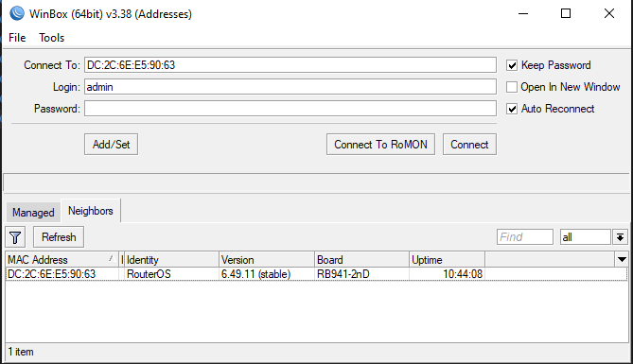Image resolution: width=633 pixels, height=364 pixels.
Task: Click the 10:44:08 uptime cell
Action: (x=447, y=274)
